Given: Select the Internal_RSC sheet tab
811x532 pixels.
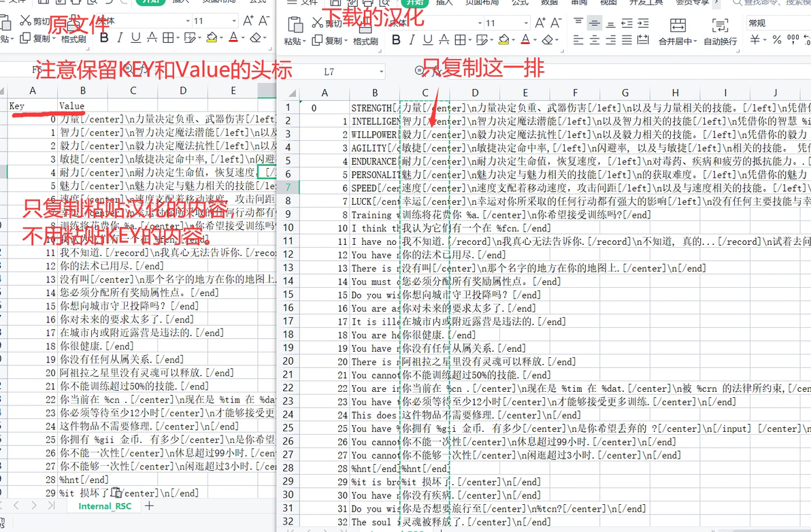Looking at the screenshot, I should (x=105, y=506).
